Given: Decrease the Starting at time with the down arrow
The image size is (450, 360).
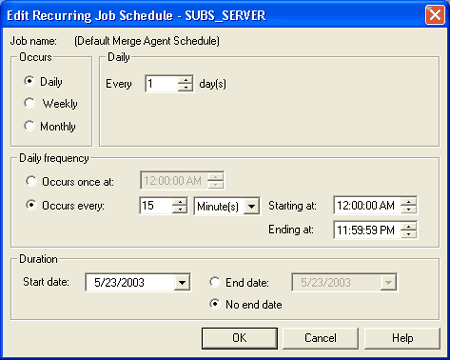Looking at the screenshot, I should pyautogui.click(x=409, y=209).
